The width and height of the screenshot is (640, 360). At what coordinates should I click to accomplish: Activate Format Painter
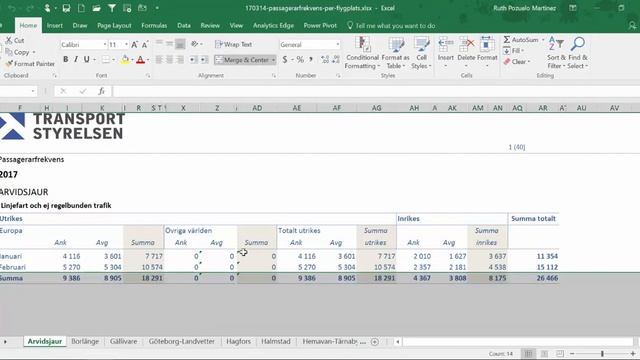point(30,64)
